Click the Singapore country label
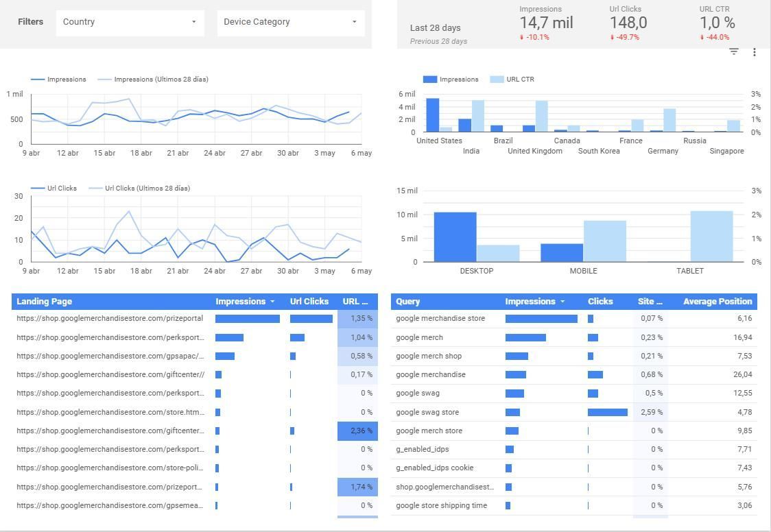 (726, 151)
